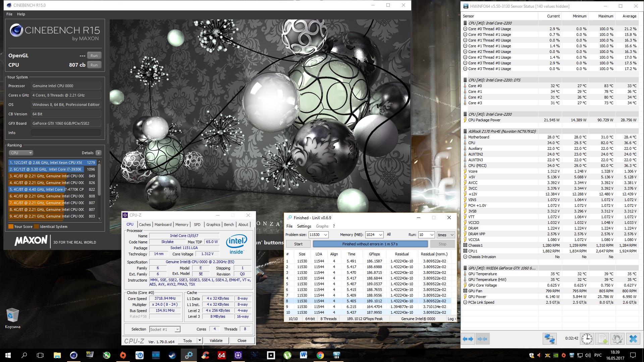644x362 pixels.
Task: Click the orange 'Your Score' legend swatch
Action: click(x=11, y=227)
